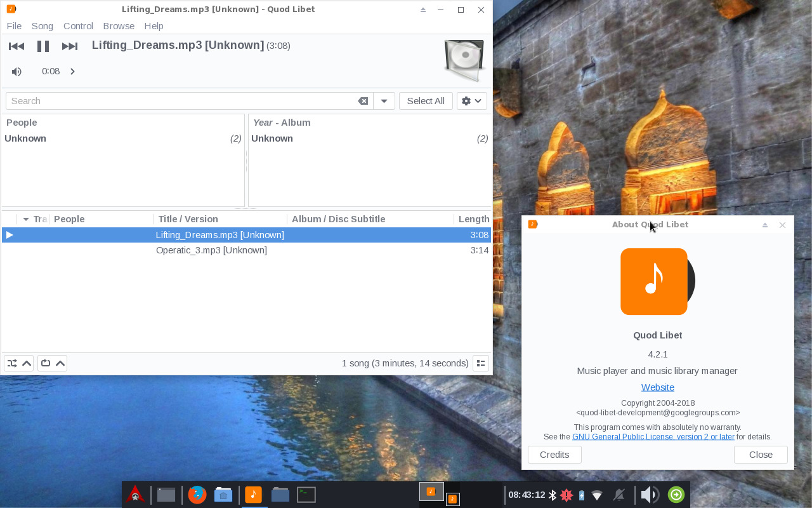Open the Browse menu

pos(119,26)
